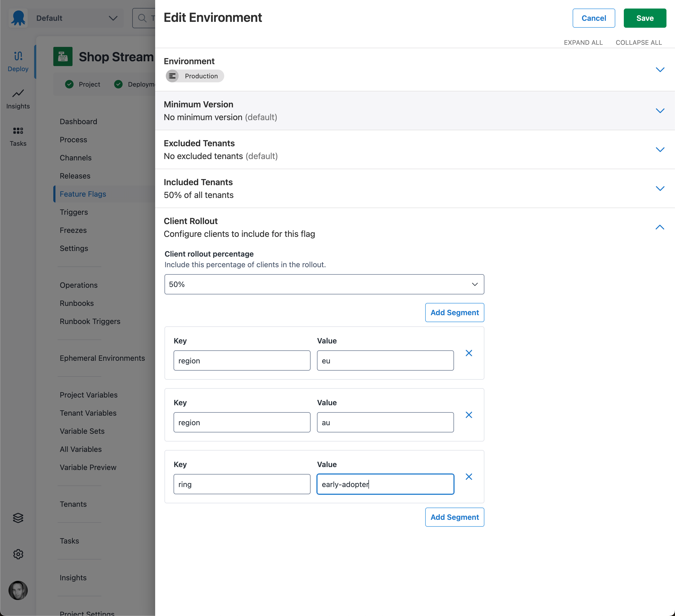The height and width of the screenshot is (616, 675).
Task: Open Freezes in project menu
Action: tap(73, 230)
